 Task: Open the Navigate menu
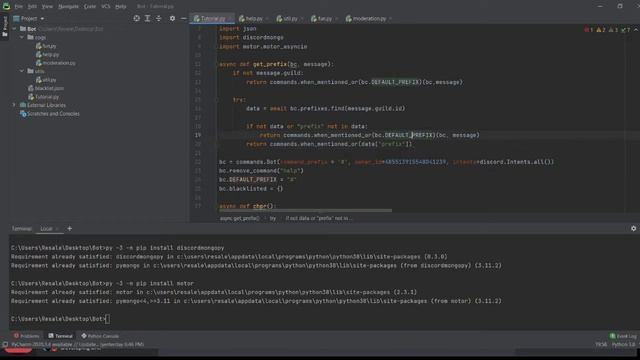[x=68, y=7]
